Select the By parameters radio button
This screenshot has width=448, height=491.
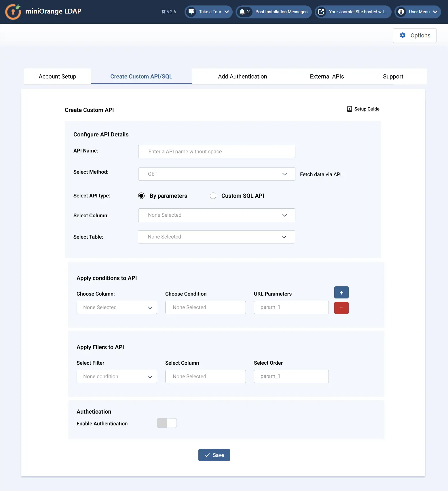(x=141, y=196)
